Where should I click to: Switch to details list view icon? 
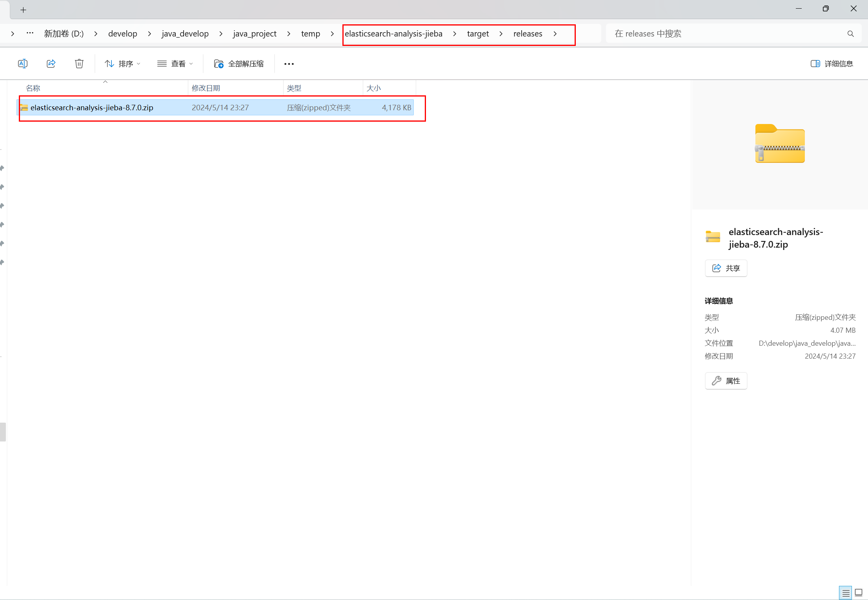click(x=846, y=593)
